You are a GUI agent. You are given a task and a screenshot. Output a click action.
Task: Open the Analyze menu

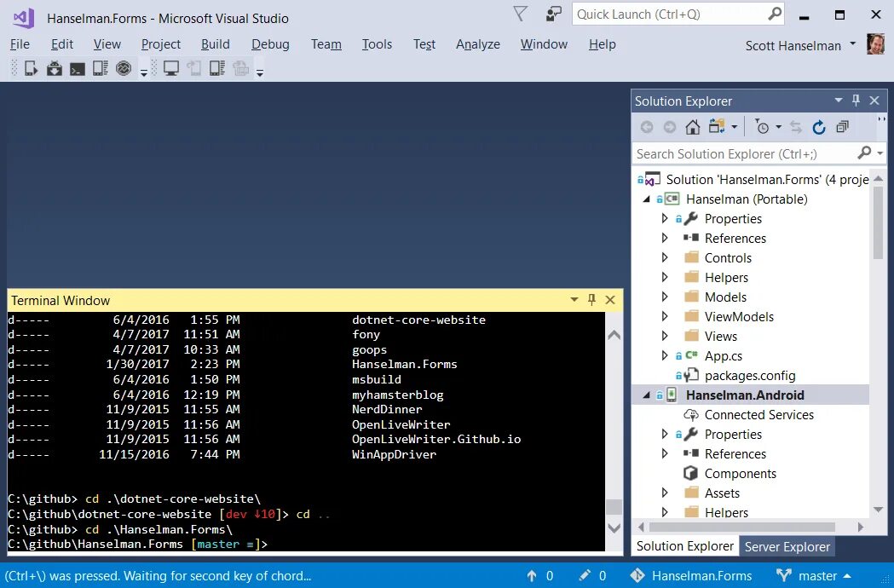click(x=478, y=44)
